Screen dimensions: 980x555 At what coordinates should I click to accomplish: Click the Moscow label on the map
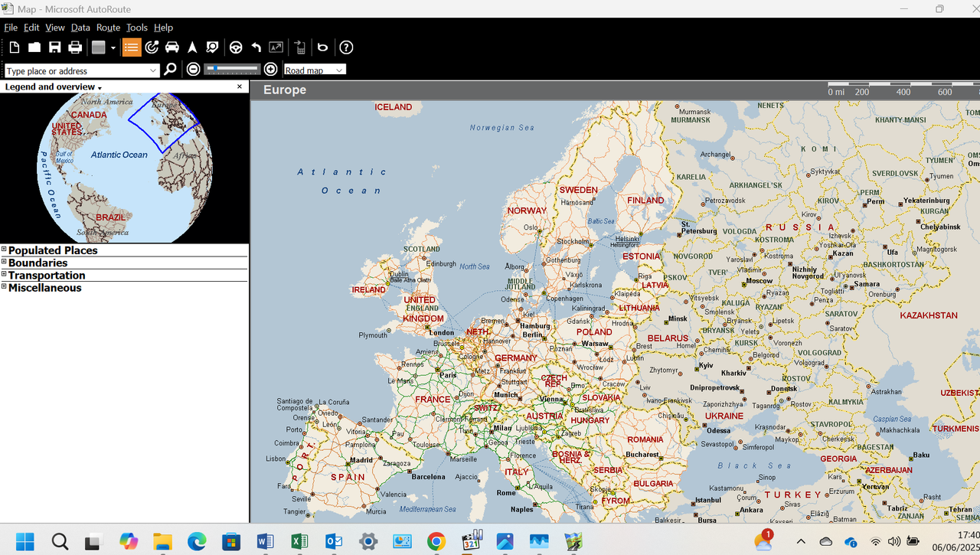[x=760, y=281]
